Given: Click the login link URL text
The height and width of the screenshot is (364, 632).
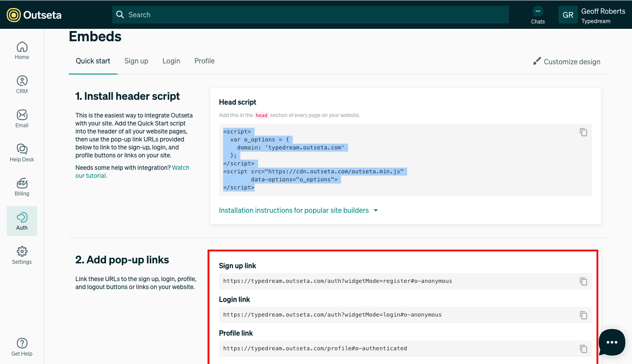Looking at the screenshot, I should (332, 315).
